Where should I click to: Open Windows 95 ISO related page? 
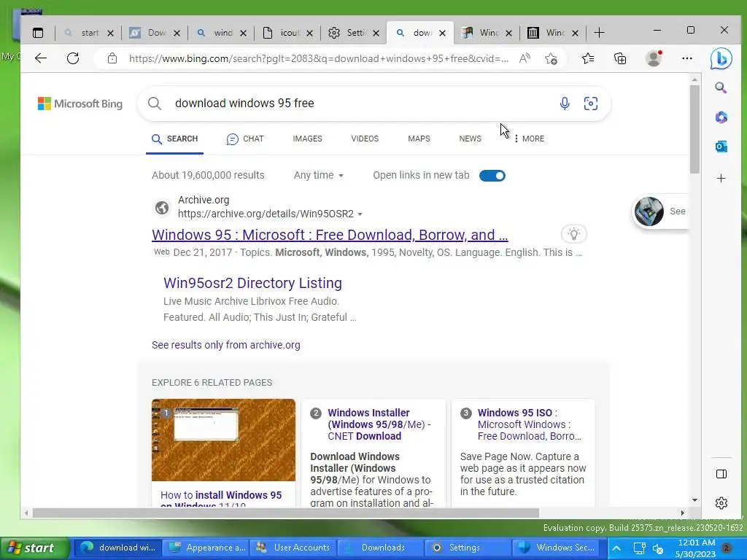click(x=530, y=424)
